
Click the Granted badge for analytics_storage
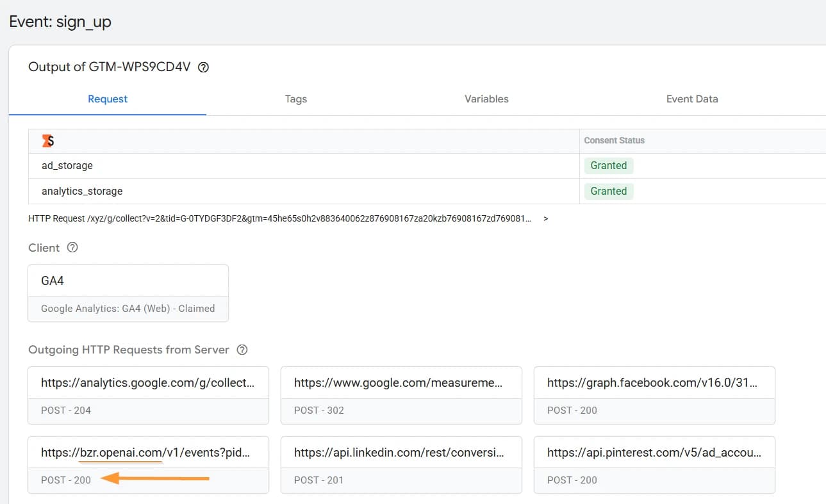click(609, 191)
